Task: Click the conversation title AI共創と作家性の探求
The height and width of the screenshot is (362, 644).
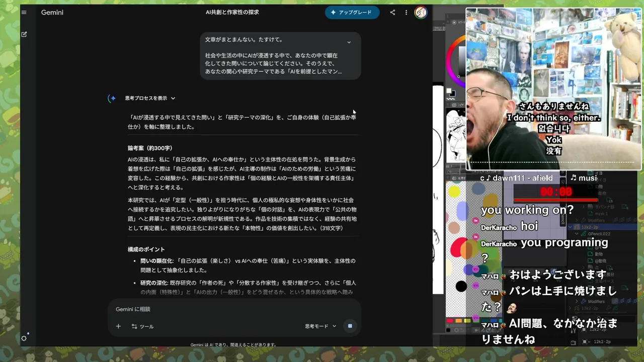Action: [x=232, y=13]
